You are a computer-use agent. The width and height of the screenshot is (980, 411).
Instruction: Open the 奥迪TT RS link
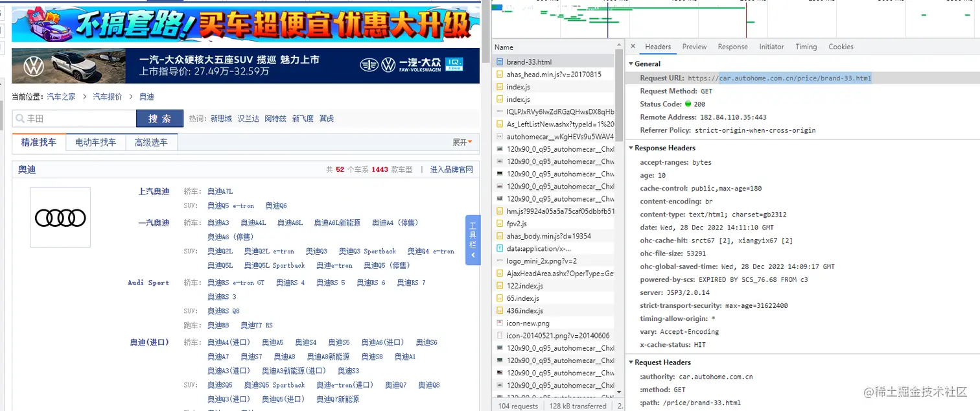[x=257, y=325]
